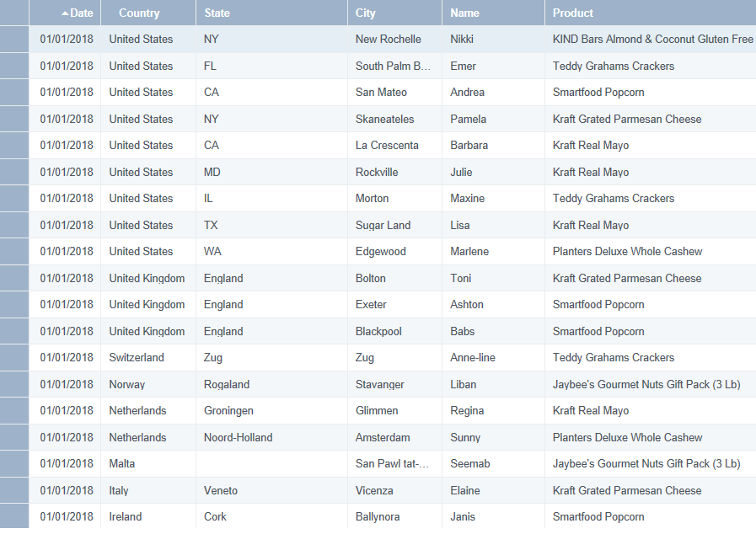Select the Veneto state cell
The height and width of the screenshot is (534, 756).
pos(272,490)
